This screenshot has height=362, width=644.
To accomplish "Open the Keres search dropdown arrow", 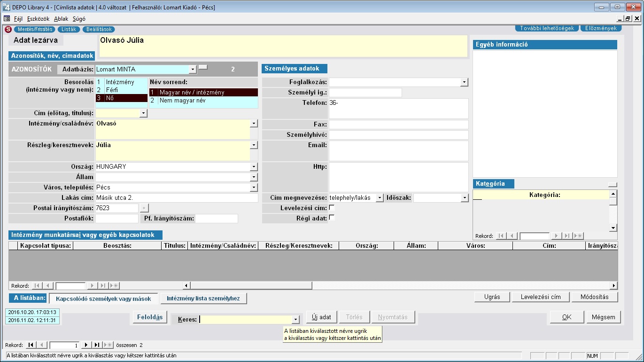I will tap(295, 320).
